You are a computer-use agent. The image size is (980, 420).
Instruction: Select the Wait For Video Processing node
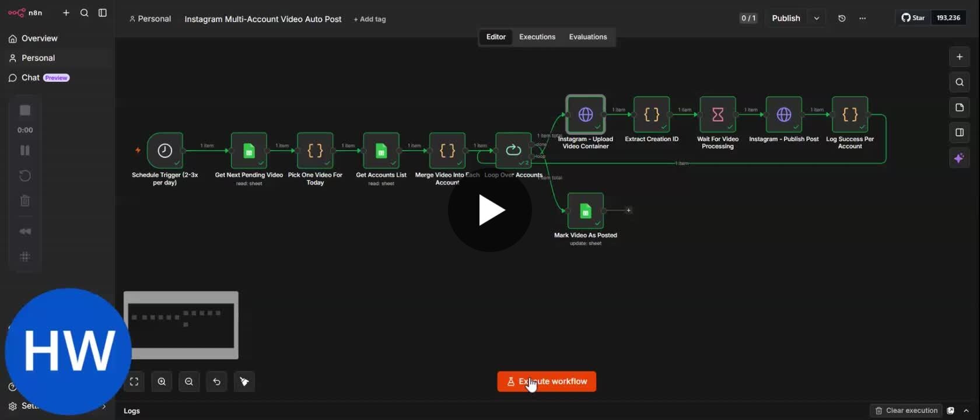tap(718, 114)
